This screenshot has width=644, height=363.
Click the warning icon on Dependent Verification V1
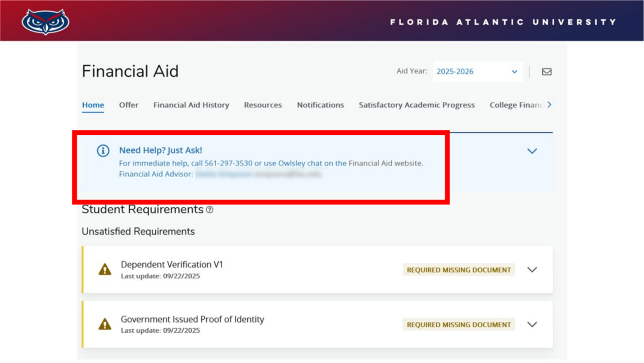click(x=104, y=269)
